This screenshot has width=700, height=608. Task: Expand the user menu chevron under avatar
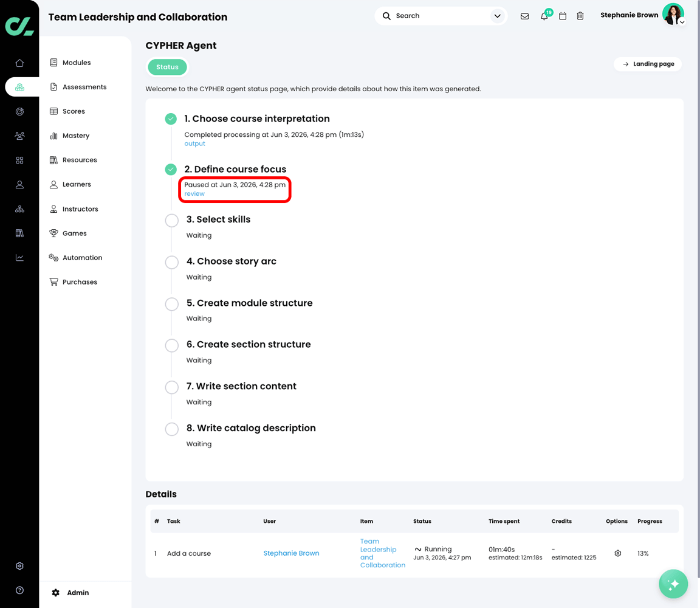(682, 22)
